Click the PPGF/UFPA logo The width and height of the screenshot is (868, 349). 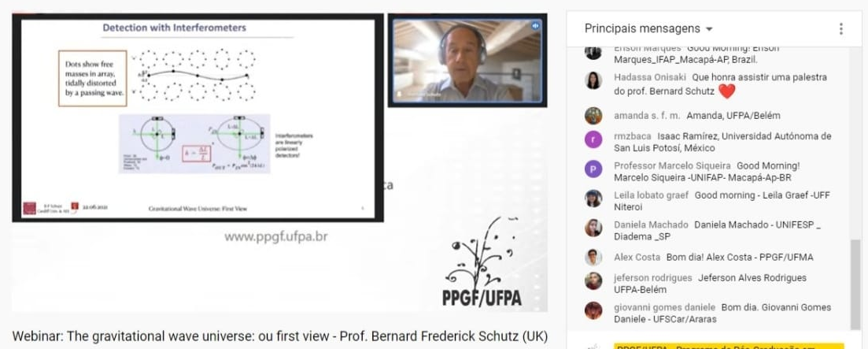click(x=482, y=262)
